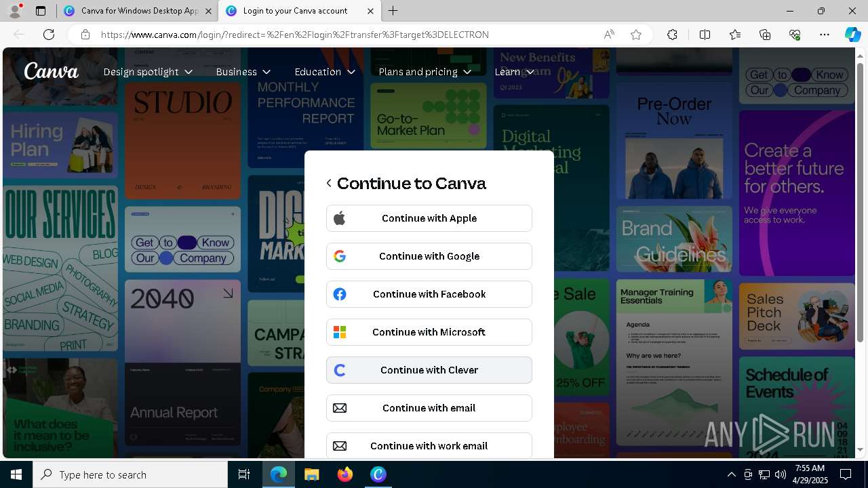Viewport: 868px width, 488px height.
Task: Add this page to favorites star
Action: click(x=636, y=35)
